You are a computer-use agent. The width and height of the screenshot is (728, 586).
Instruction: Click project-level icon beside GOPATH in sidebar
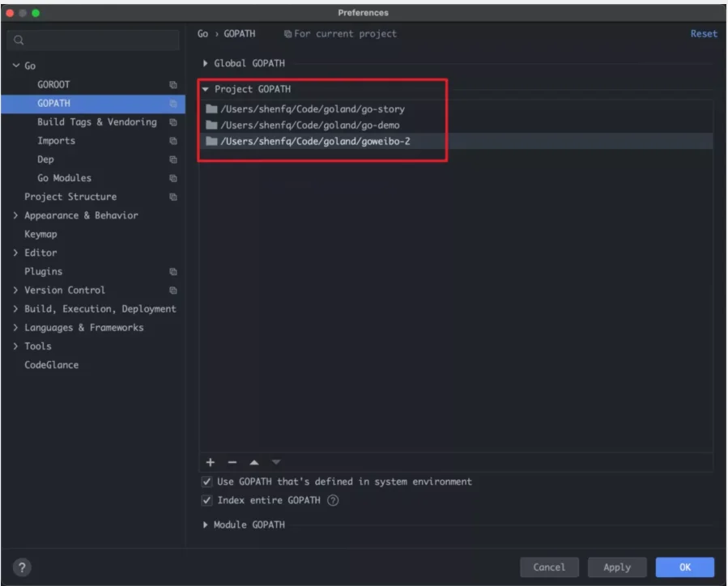click(x=173, y=103)
